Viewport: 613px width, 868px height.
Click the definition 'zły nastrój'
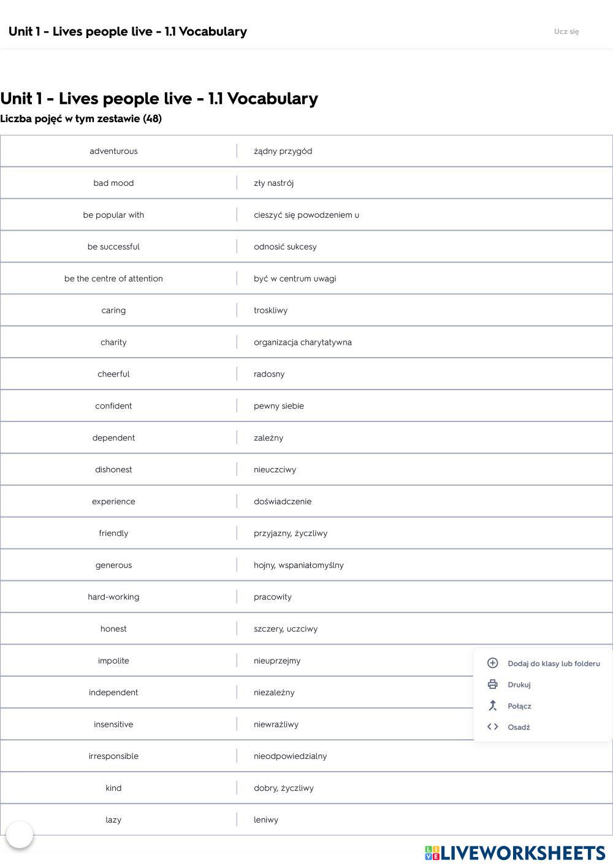[273, 183]
